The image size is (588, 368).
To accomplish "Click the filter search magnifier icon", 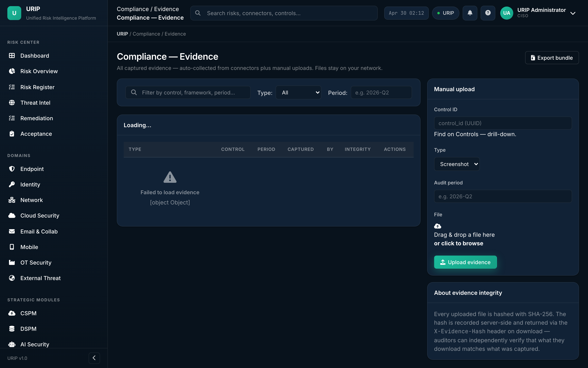I will [134, 92].
